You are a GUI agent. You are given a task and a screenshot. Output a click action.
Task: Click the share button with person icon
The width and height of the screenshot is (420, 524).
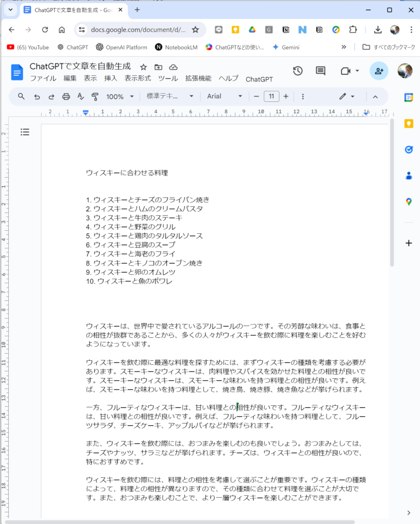click(x=379, y=71)
